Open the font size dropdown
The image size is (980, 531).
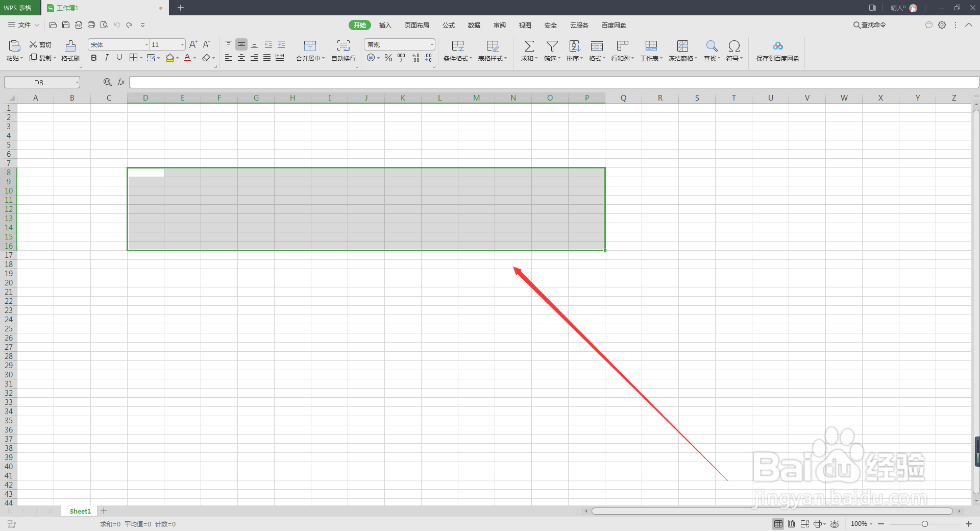pyautogui.click(x=182, y=44)
